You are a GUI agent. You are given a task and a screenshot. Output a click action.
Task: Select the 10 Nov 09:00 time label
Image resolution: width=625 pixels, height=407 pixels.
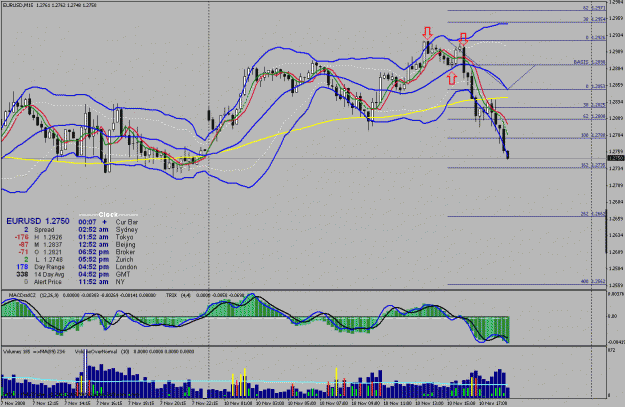[365, 403]
